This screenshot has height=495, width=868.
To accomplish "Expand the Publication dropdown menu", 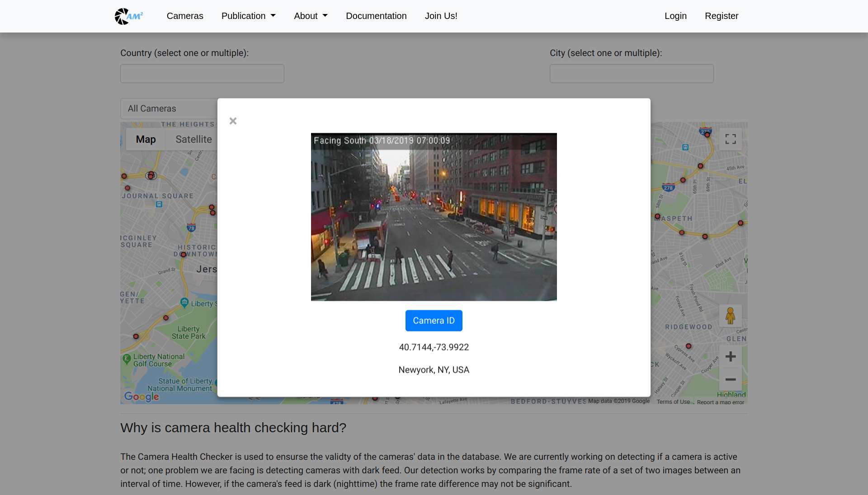I will pos(248,16).
